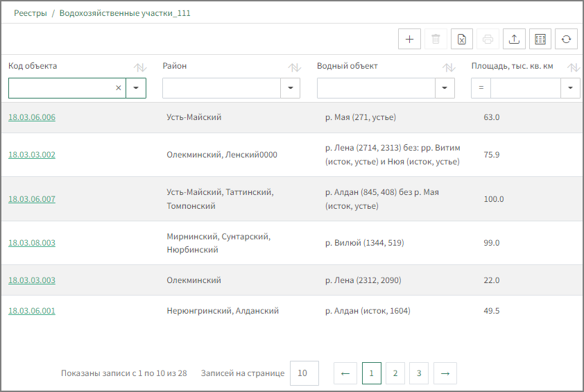The image size is (584, 392).
Task: Click the add new record plus icon
Action: [x=409, y=40]
